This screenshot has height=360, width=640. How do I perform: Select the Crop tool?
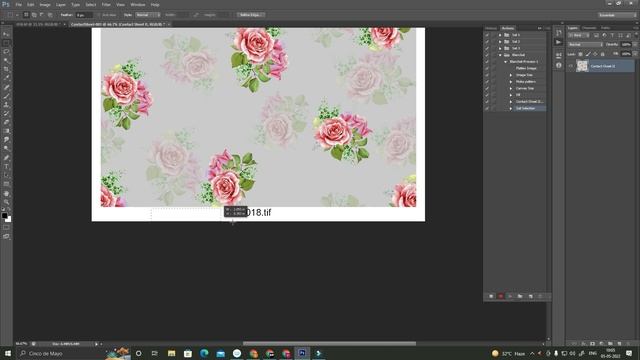point(6,69)
